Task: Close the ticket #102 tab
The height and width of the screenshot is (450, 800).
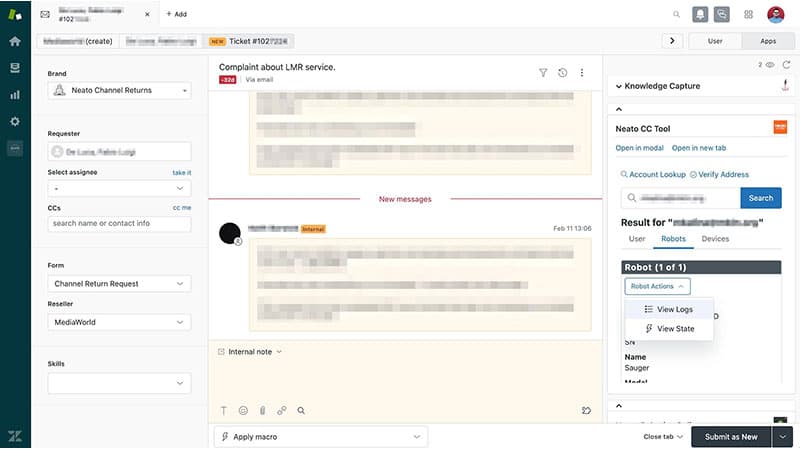Action: [x=147, y=14]
